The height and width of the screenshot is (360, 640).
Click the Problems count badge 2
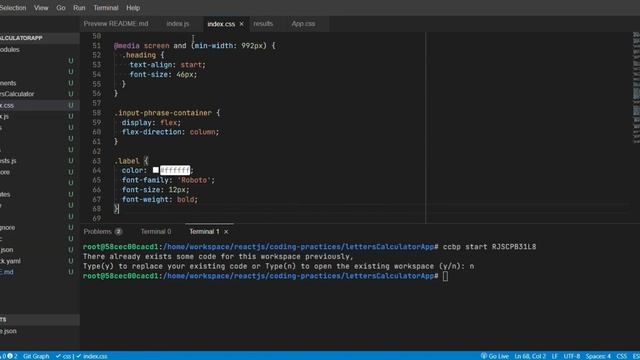click(x=118, y=231)
